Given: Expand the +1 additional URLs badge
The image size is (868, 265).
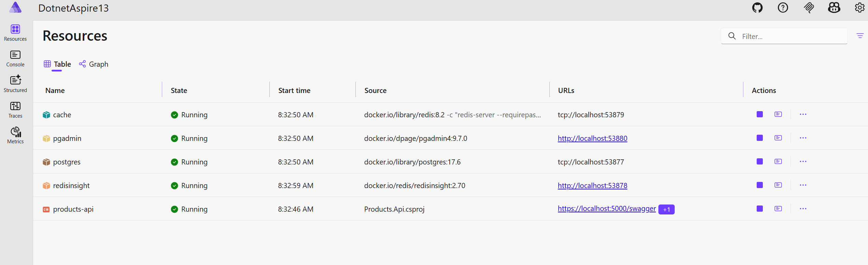Looking at the screenshot, I should 666,209.
